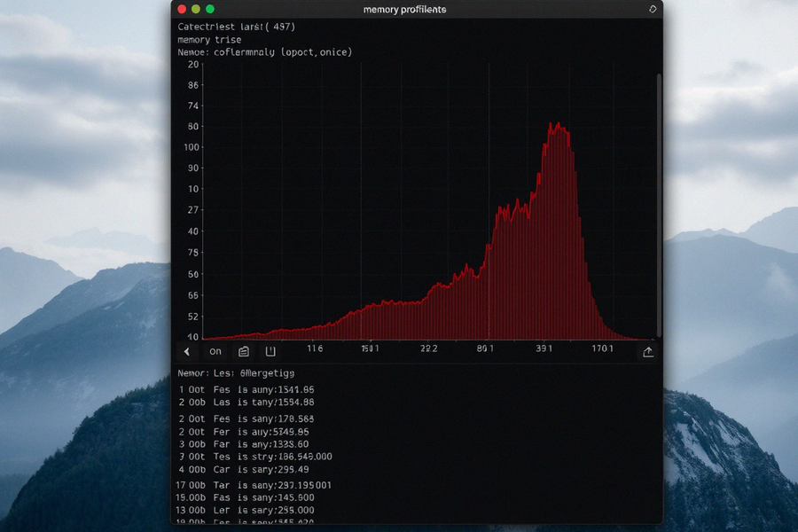The width and height of the screenshot is (798, 532).
Task: Click the "27" y-axis label
Action: click(193, 210)
